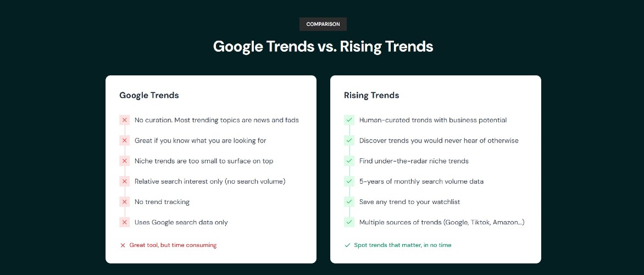This screenshot has width=644, height=275.
Task: Click the red X next to 'No trend tracking'
Action: pos(124,202)
